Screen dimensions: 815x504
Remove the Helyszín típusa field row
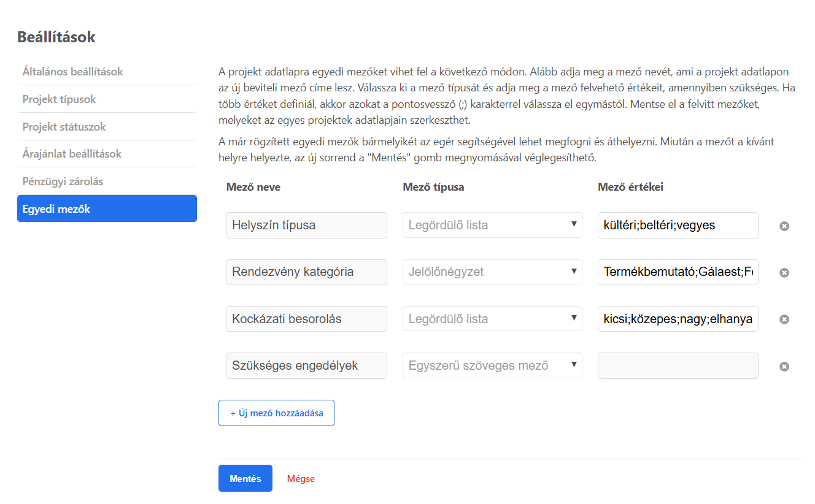click(784, 226)
